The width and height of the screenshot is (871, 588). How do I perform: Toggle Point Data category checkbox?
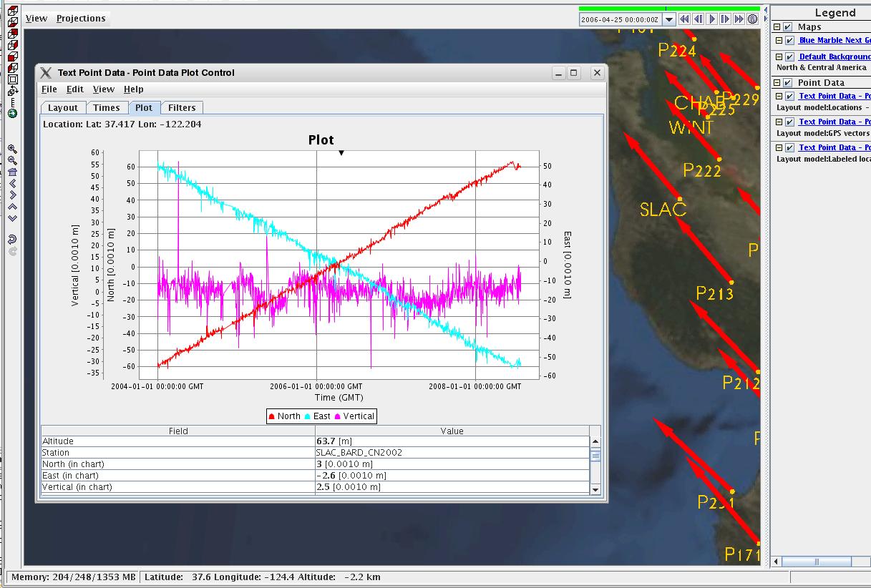788,83
